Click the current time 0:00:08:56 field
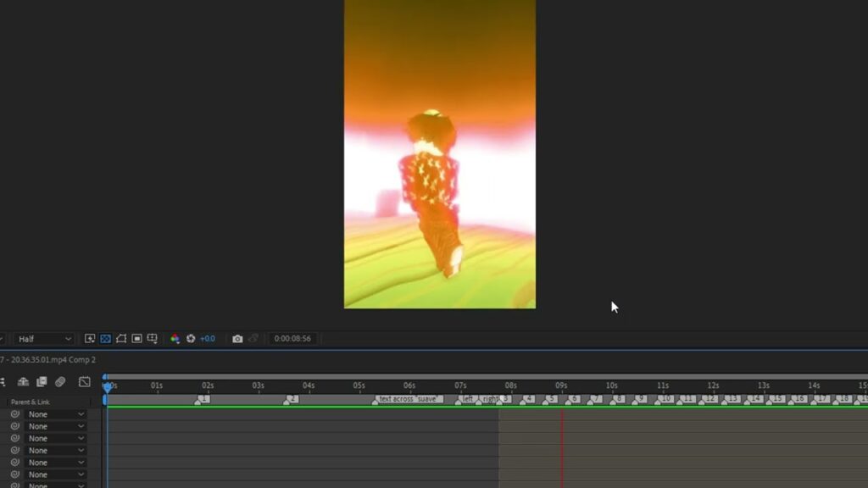 click(x=292, y=339)
